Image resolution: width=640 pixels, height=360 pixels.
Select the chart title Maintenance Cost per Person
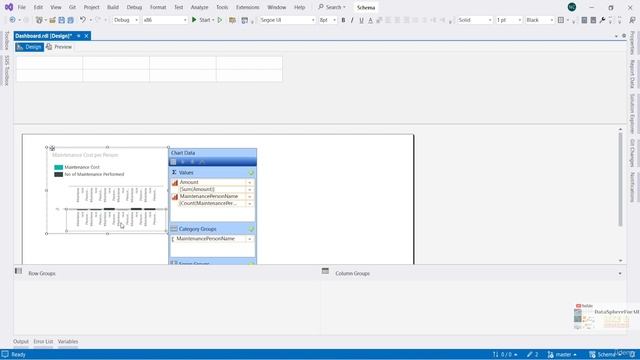tap(85, 155)
